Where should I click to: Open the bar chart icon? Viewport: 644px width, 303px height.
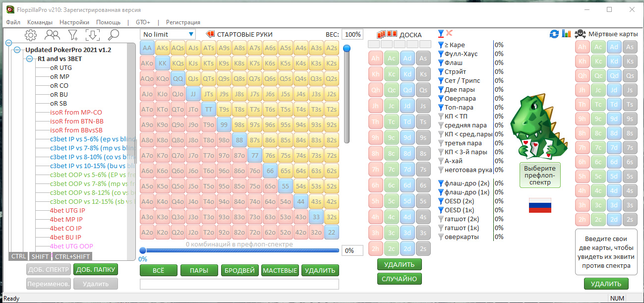(567, 34)
